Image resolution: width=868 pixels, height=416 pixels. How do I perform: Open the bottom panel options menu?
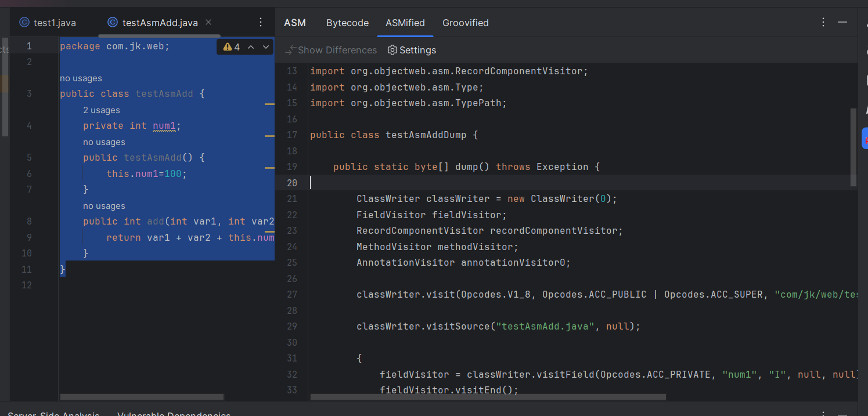click(823, 413)
